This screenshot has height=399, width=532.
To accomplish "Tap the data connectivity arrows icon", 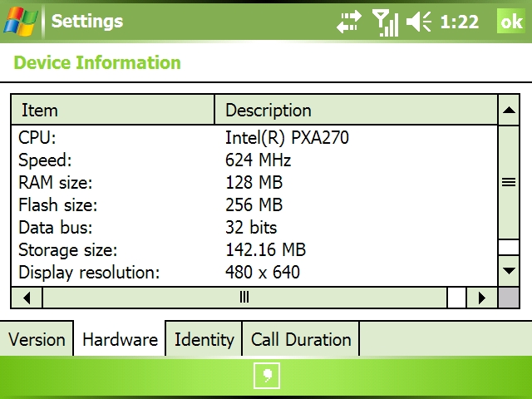I will pyautogui.click(x=349, y=22).
